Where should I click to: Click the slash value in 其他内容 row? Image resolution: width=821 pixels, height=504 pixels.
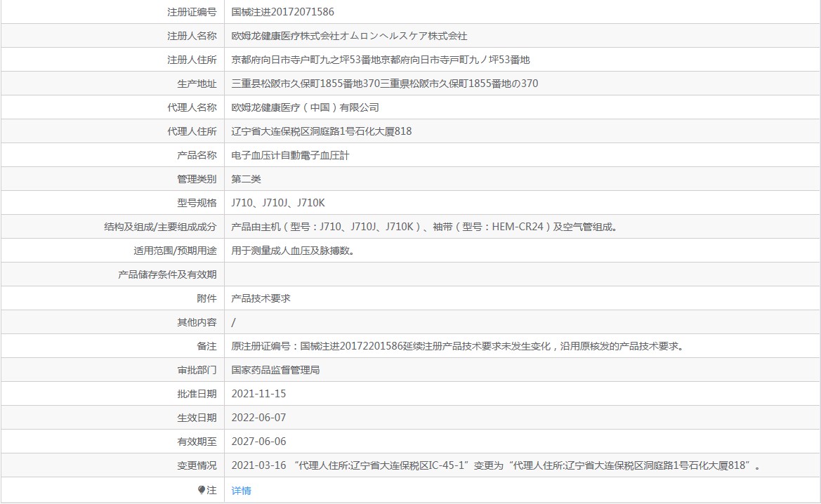tap(234, 322)
